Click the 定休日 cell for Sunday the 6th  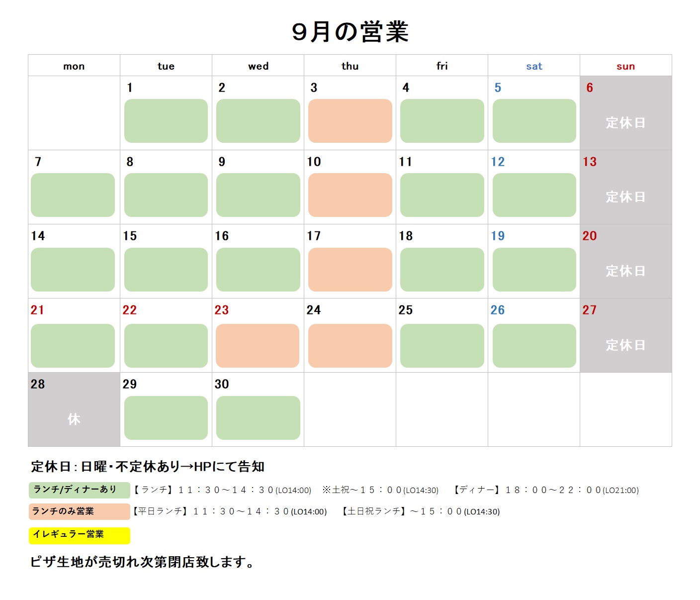pyautogui.click(x=626, y=113)
